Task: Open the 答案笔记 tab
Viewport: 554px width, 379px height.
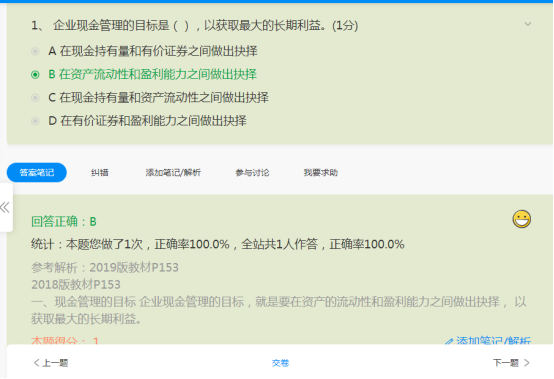Action: tap(37, 172)
